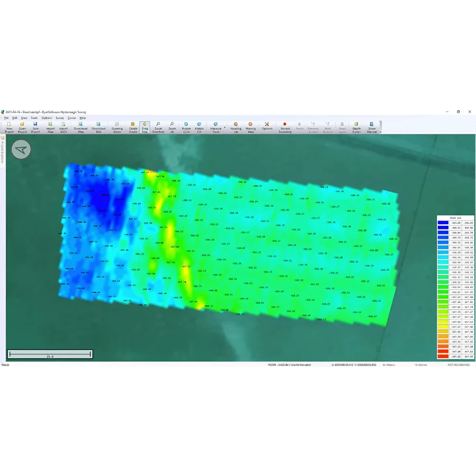Viewport: 476px width, 476px height.
Task: Select the Create Route tool
Action: 133,127
